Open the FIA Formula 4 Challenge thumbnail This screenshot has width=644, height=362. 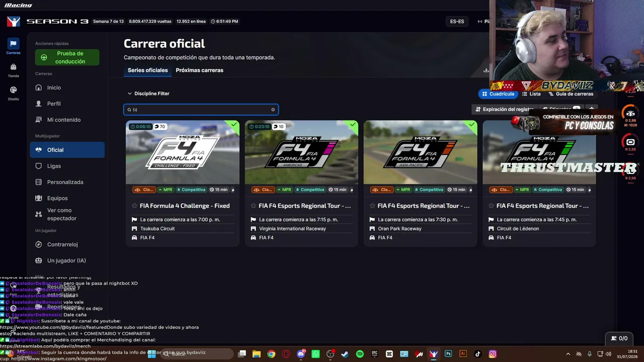[x=182, y=152]
